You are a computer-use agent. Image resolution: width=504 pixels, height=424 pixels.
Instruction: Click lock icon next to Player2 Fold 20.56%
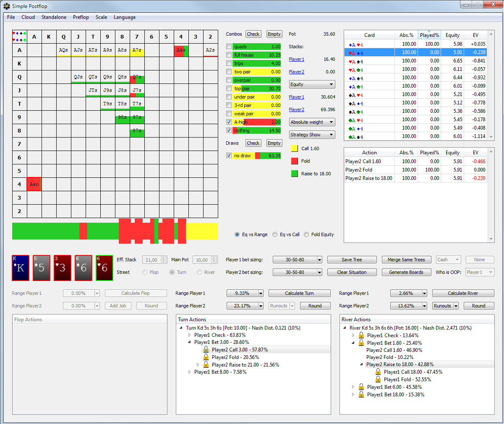[206, 357]
